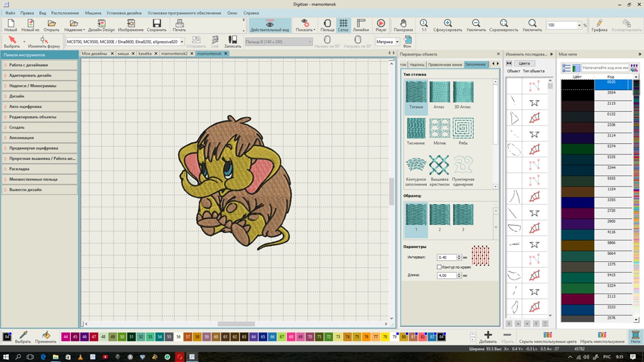This screenshot has height=362, width=644.
Task: Click the Новый (New) design icon
Action: click(11, 25)
